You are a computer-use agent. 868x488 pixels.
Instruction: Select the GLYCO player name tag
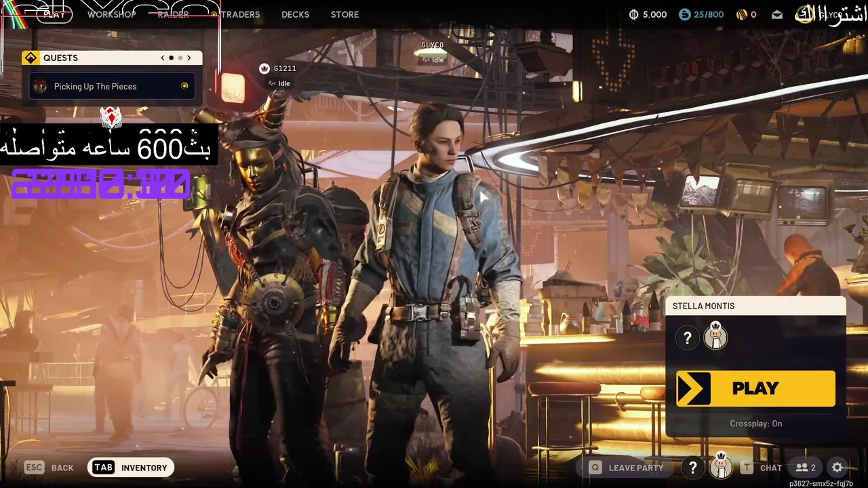[x=433, y=45]
